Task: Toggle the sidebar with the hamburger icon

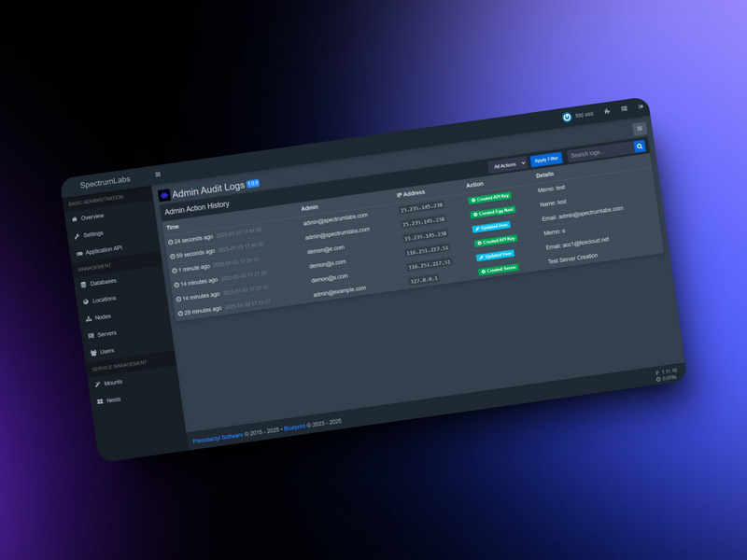Action: click(x=158, y=175)
